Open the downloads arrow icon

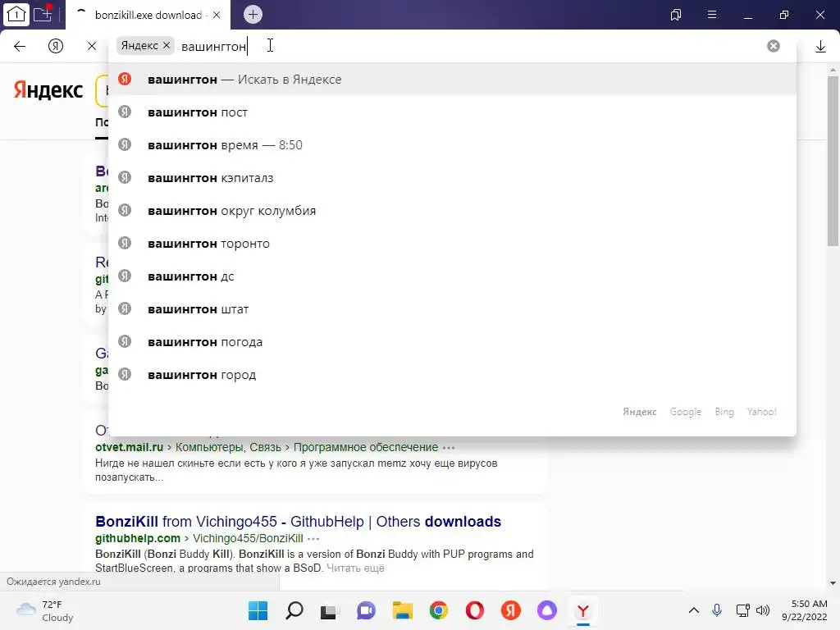point(820,47)
